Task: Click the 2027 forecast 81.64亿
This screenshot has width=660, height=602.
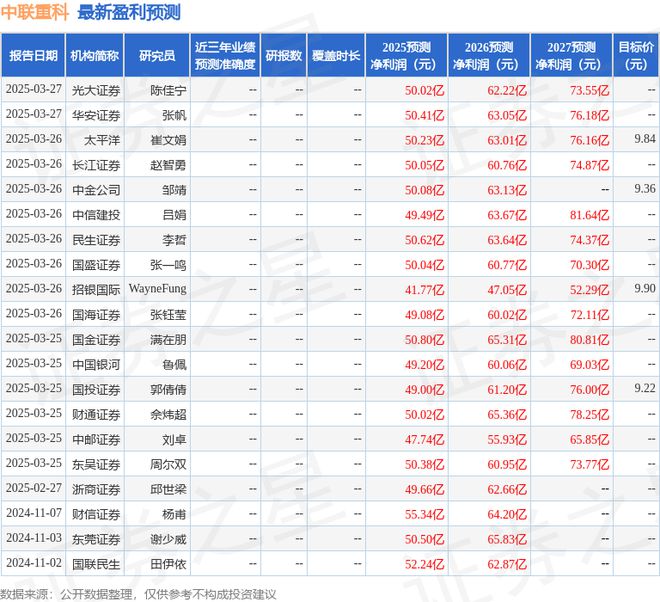Action: click(589, 215)
